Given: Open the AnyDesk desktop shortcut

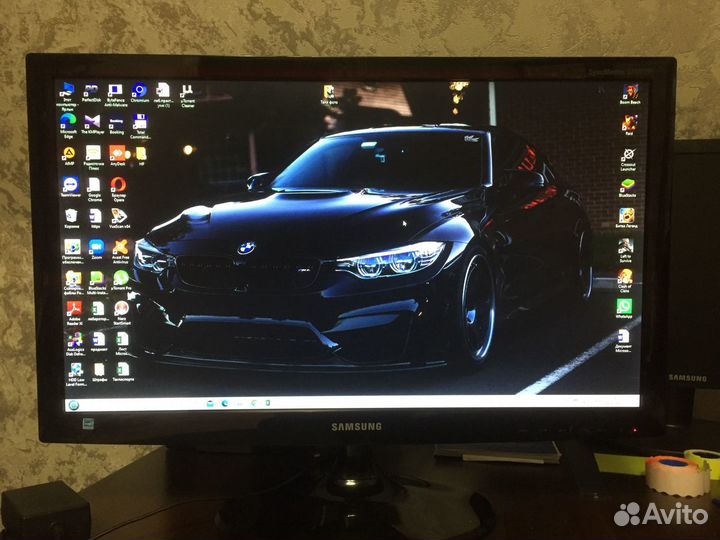Looking at the screenshot, I should coord(117,153).
